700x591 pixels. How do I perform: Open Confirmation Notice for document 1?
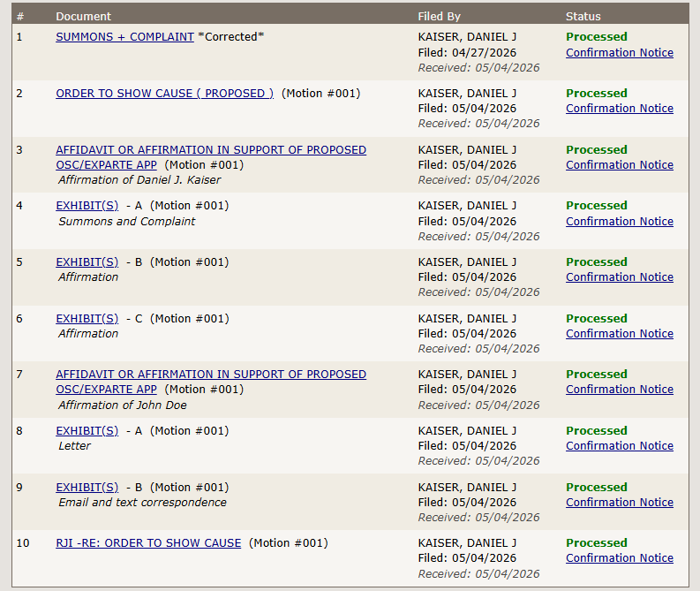pos(620,53)
